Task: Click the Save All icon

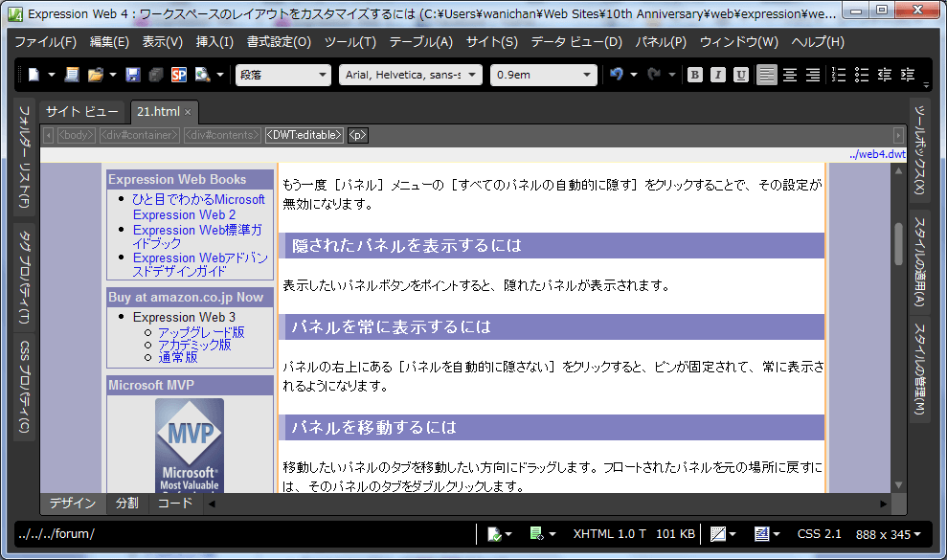Action: (x=156, y=75)
